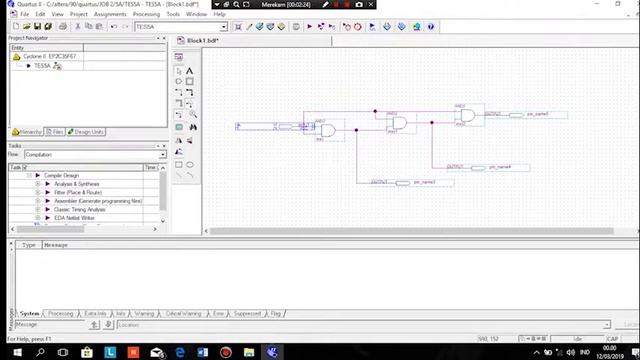Select the Text tool (letter A)
The height and width of the screenshot is (360, 640).
pyautogui.click(x=189, y=71)
